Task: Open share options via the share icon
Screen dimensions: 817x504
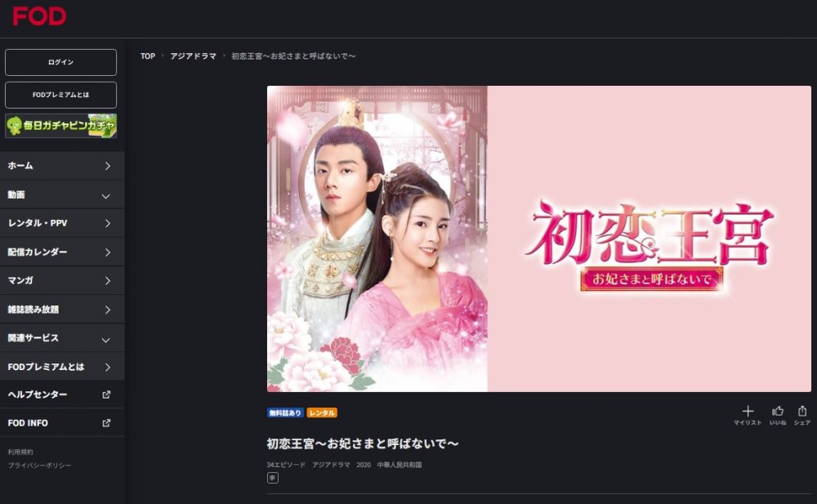Action: point(802,411)
